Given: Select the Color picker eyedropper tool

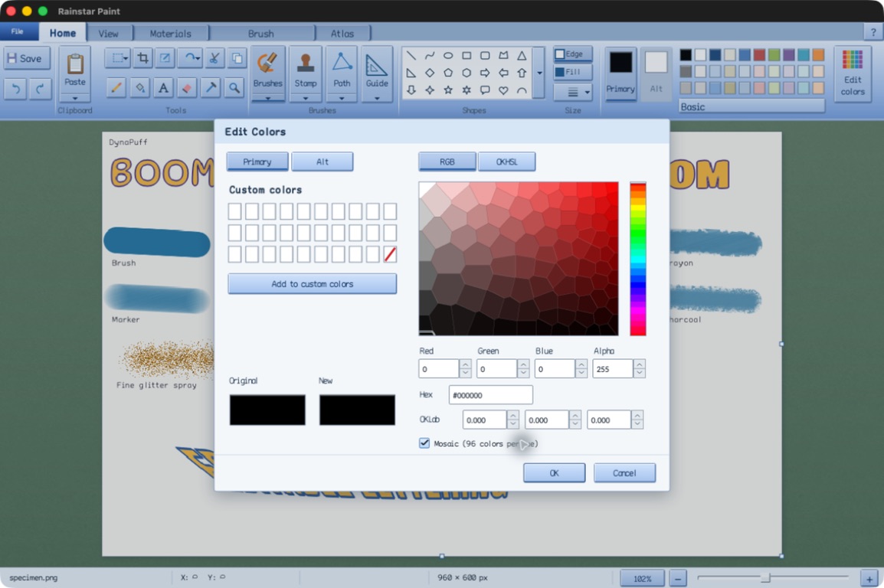Looking at the screenshot, I should (x=211, y=88).
